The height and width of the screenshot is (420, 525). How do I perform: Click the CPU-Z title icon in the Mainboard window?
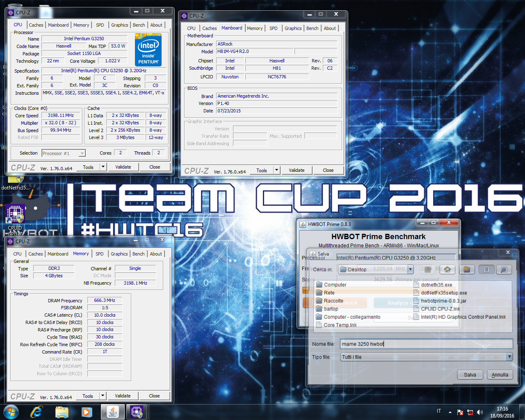click(184, 16)
